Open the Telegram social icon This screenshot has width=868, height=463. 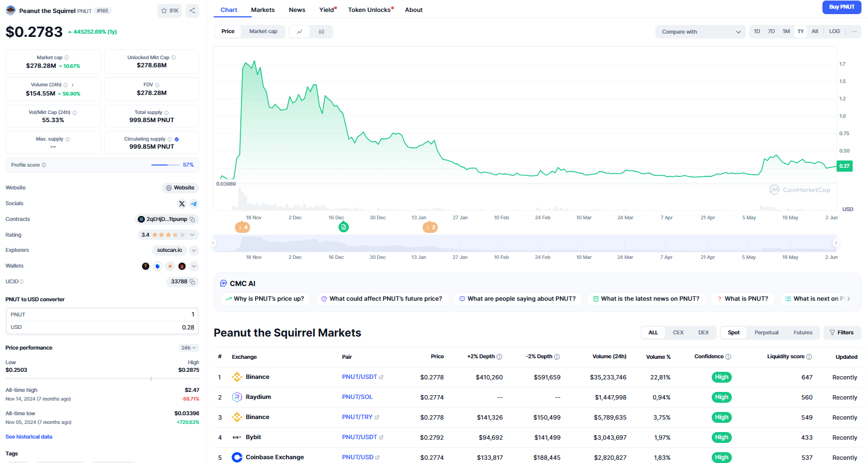[194, 204]
